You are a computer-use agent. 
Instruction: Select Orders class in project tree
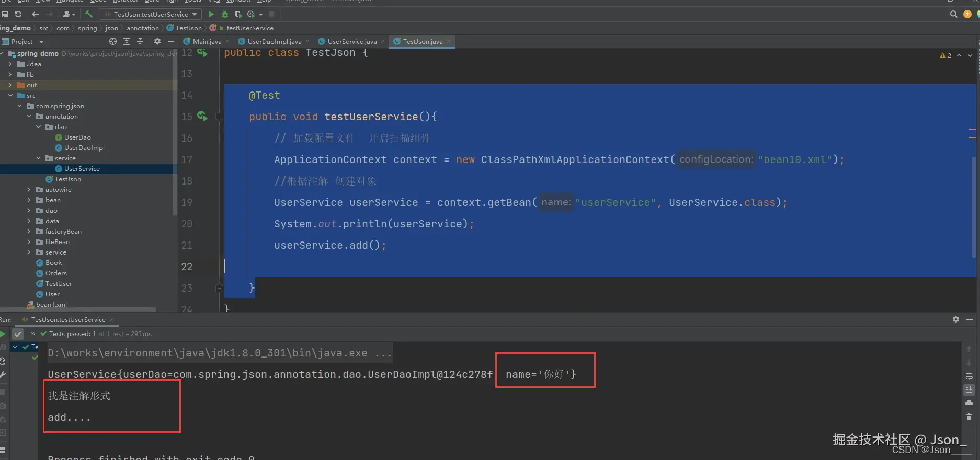click(x=56, y=273)
